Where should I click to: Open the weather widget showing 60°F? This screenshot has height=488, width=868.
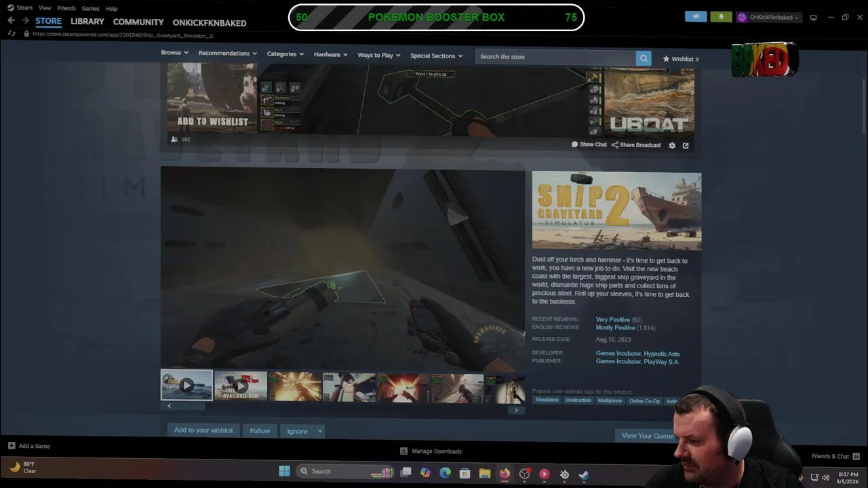click(x=22, y=467)
